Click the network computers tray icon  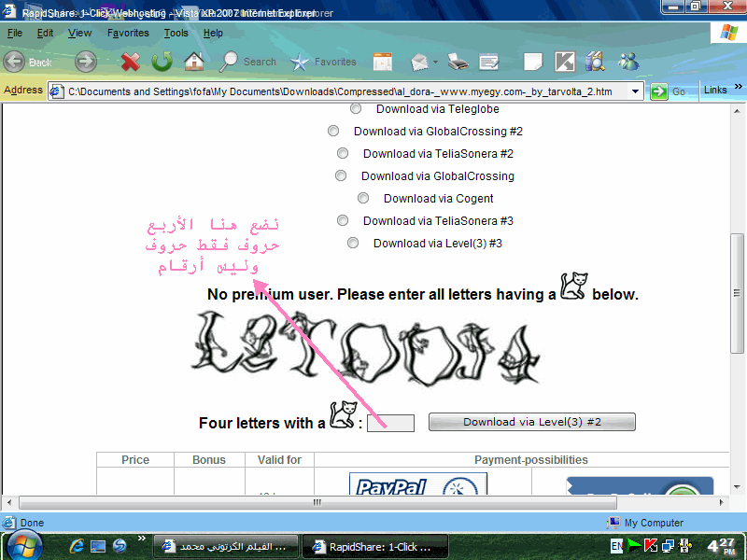coord(668,546)
